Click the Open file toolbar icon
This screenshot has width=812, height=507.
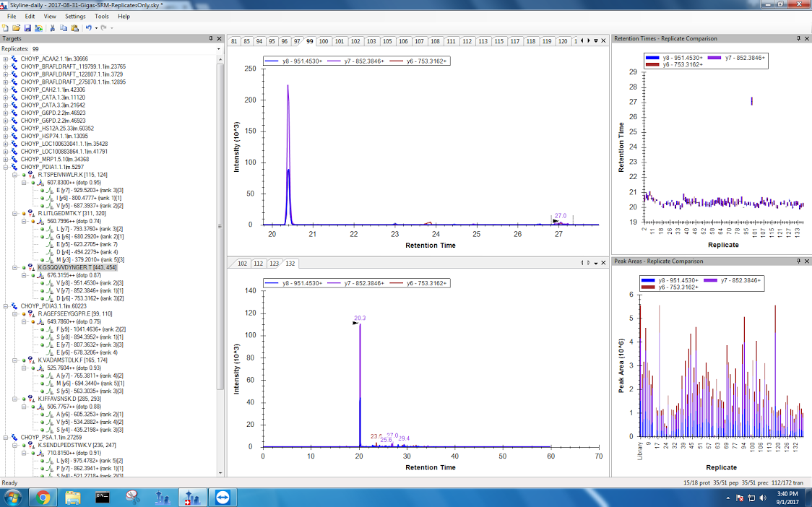pos(16,28)
